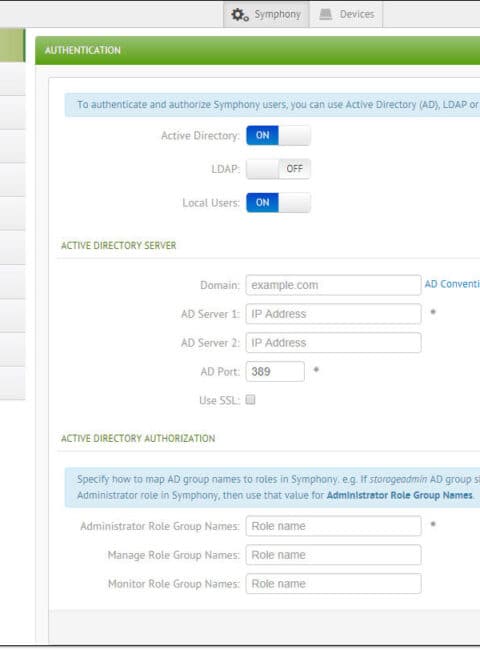The width and height of the screenshot is (480, 650).
Task: Click the 'Use SSL:' label
Action: [x=220, y=400]
